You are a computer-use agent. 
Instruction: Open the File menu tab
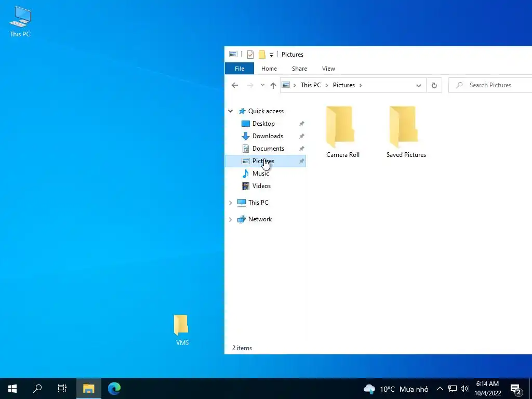click(x=240, y=69)
